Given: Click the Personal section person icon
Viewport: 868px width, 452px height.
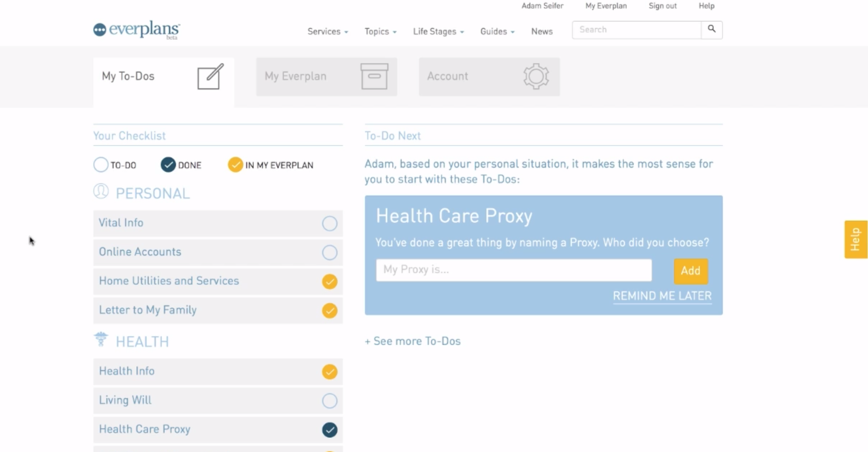Looking at the screenshot, I should pos(101,192).
